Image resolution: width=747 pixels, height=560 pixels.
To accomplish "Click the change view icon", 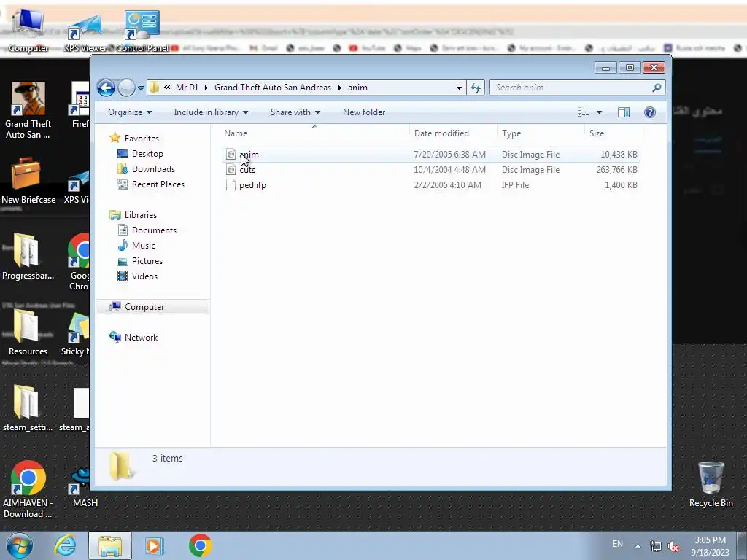I will (x=584, y=112).
